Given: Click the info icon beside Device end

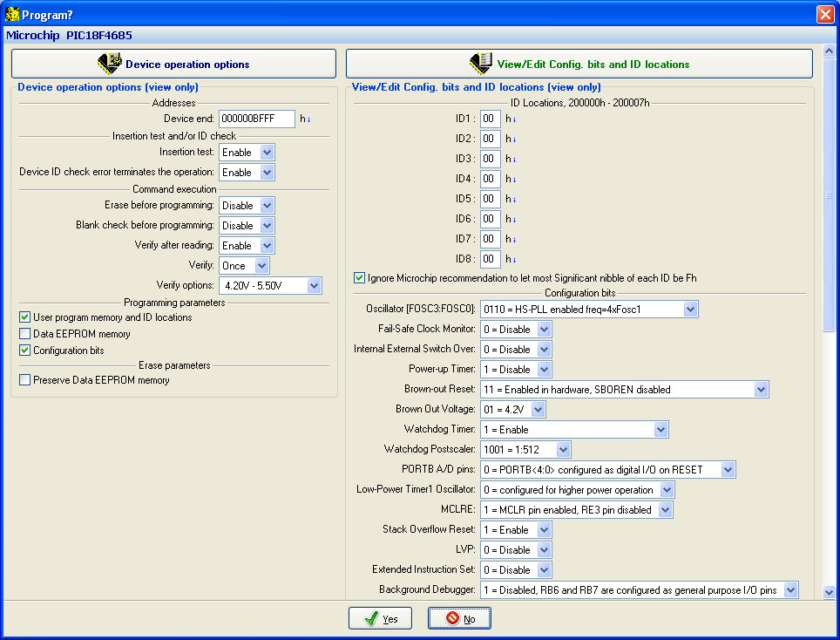Looking at the screenshot, I should [x=309, y=119].
